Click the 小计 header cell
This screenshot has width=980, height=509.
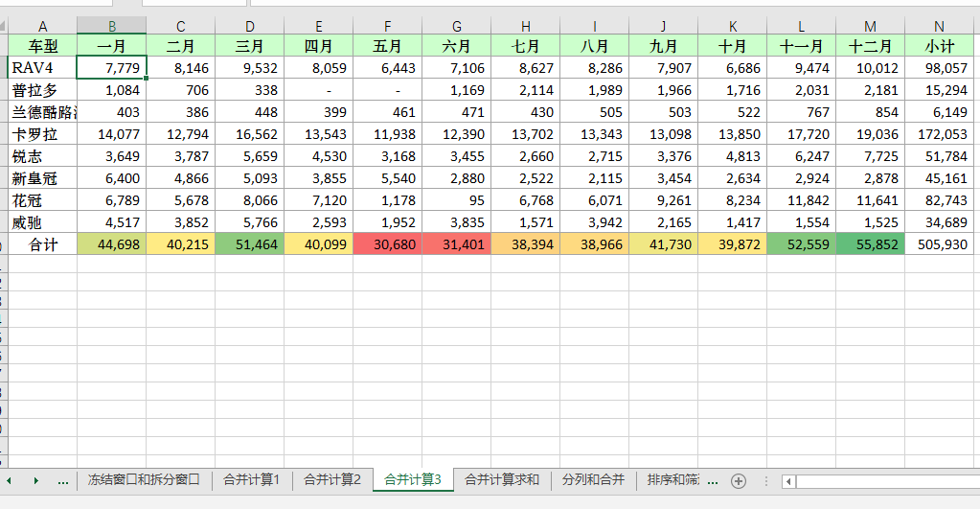[x=940, y=46]
